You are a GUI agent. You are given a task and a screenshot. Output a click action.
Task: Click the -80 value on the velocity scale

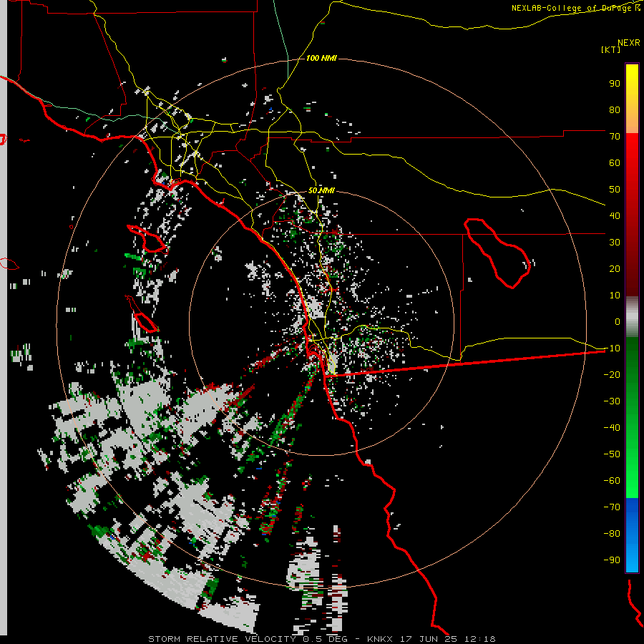click(x=612, y=534)
